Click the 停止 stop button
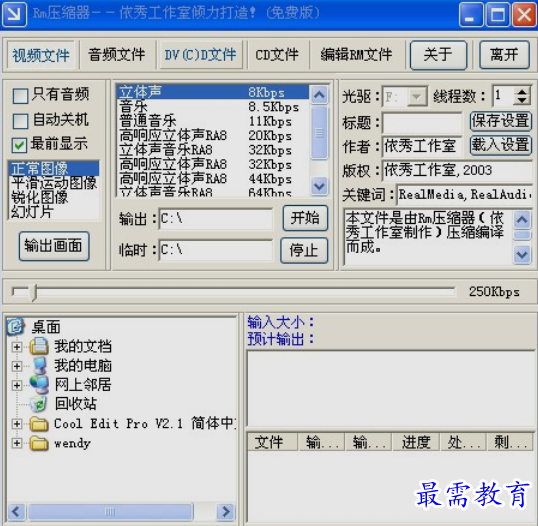The height and width of the screenshot is (526, 538). tap(304, 250)
